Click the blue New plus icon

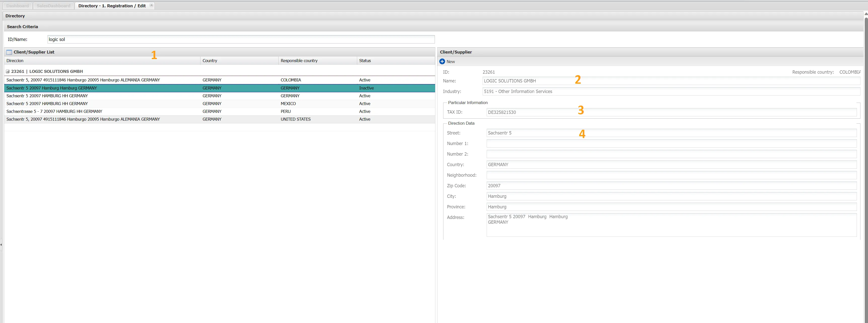click(x=442, y=61)
